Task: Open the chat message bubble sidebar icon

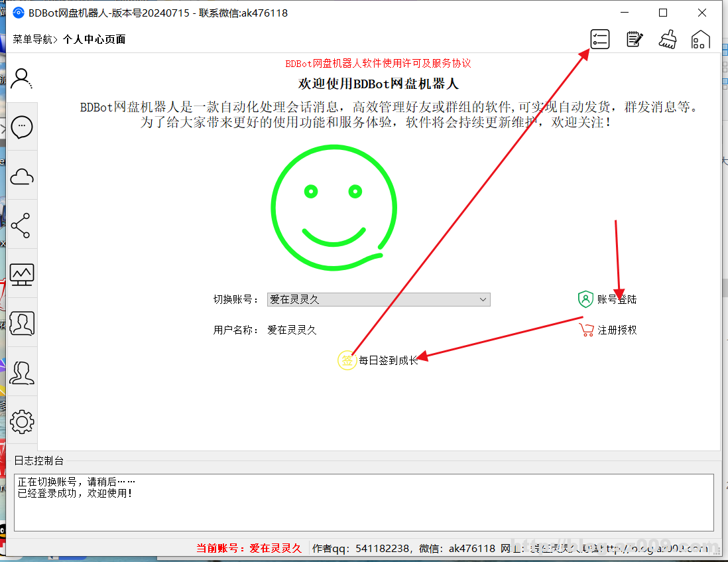Action: tap(22, 127)
